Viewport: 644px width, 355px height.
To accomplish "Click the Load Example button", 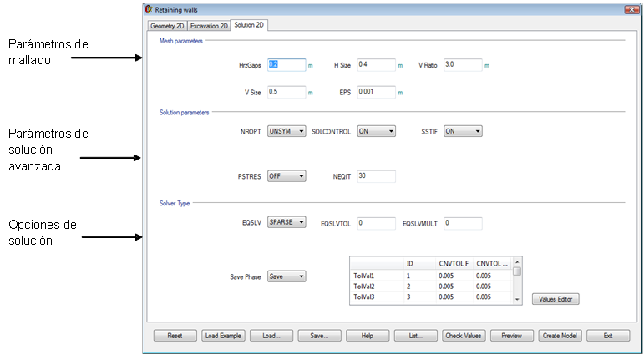I will [x=223, y=336].
